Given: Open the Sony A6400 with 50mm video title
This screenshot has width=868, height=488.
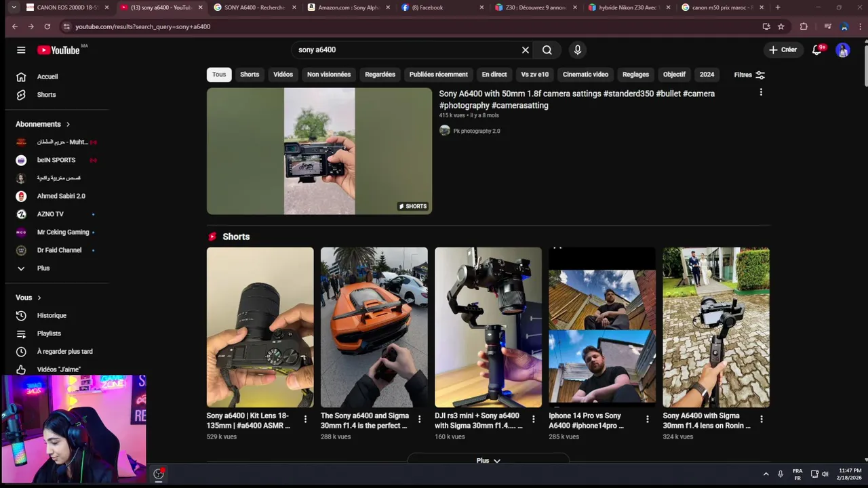Looking at the screenshot, I should tap(576, 100).
